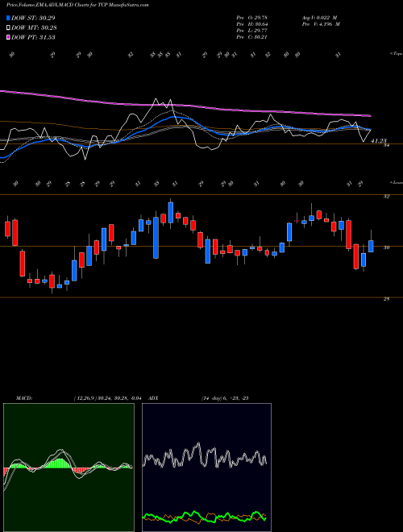Click the last blue candlestick on the right
Screen dimensions: 403x532
(x=371, y=247)
